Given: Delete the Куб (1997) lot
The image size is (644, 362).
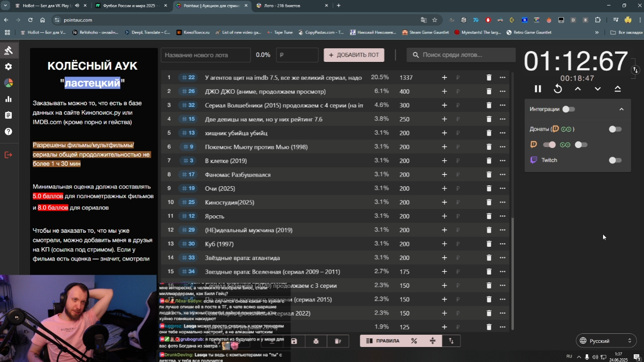Looking at the screenshot, I should pyautogui.click(x=489, y=244).
